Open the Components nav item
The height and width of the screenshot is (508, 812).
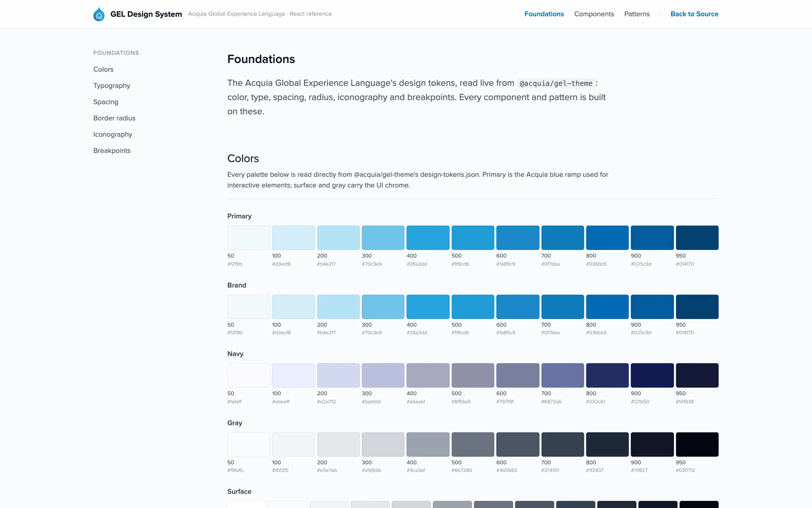pos(594,14)
